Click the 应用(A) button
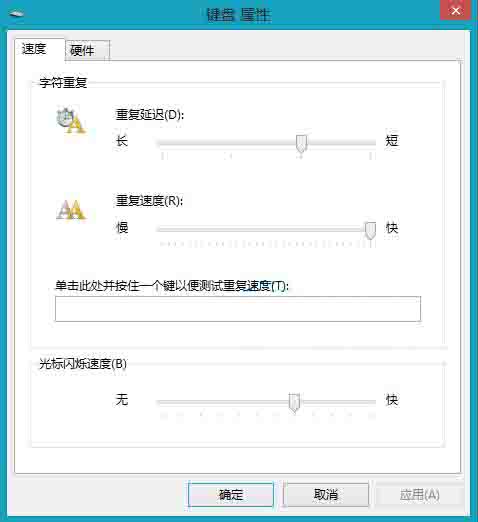Screen dimensions: 478x522 pyautogui.click(x=420, y=494)
